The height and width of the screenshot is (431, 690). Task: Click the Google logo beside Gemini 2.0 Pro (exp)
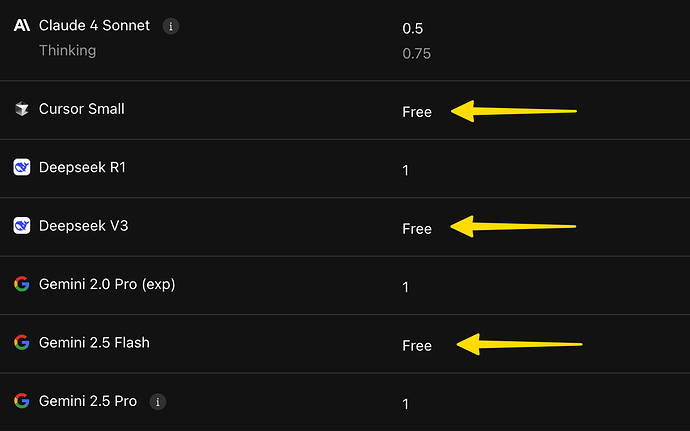click(x=22, y=284)
